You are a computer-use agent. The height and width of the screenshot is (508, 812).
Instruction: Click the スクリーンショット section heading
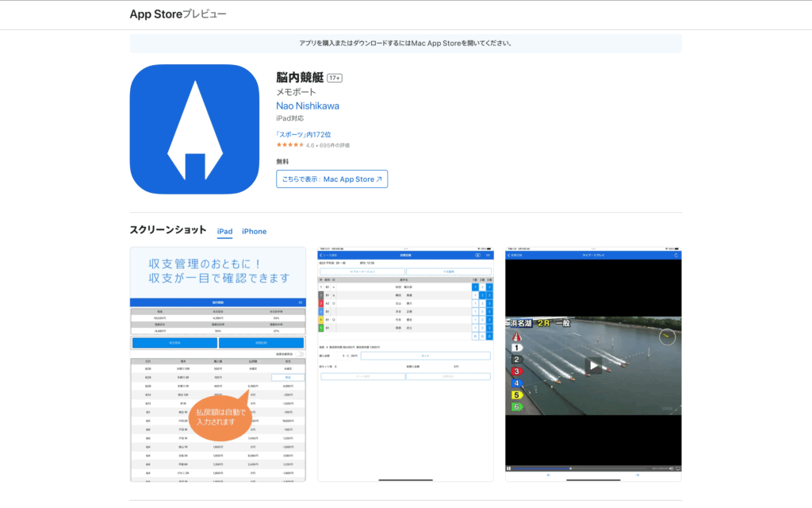coord(168,230)
